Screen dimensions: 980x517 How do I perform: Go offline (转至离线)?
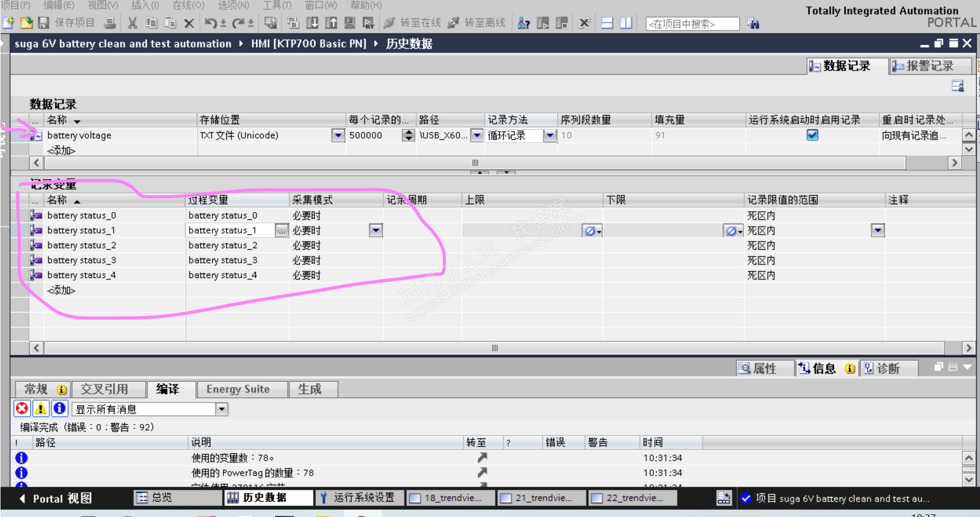click(477, 23)
